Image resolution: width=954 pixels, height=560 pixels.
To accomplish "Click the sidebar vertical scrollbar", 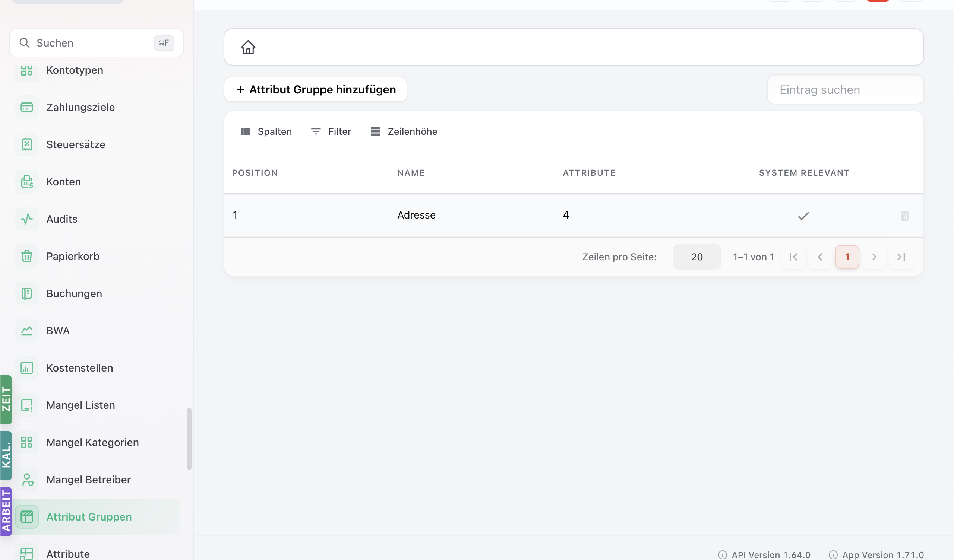I will [189, 439].
